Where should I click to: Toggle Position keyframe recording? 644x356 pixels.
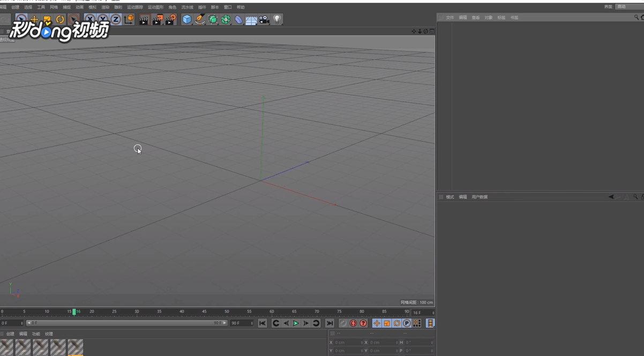point(377,323)
